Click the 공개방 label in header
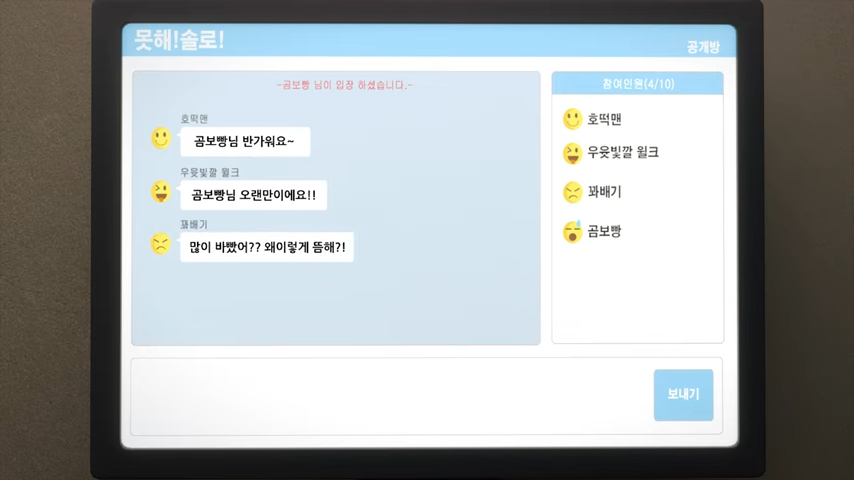The image size is (854, 480). (x=703, y=47)
